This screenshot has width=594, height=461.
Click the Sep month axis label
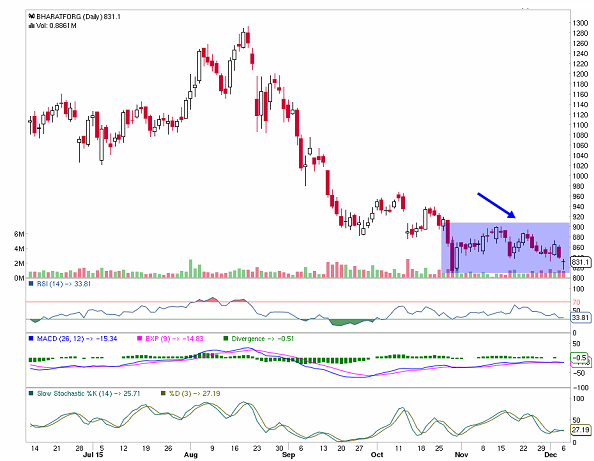(289, 455)
